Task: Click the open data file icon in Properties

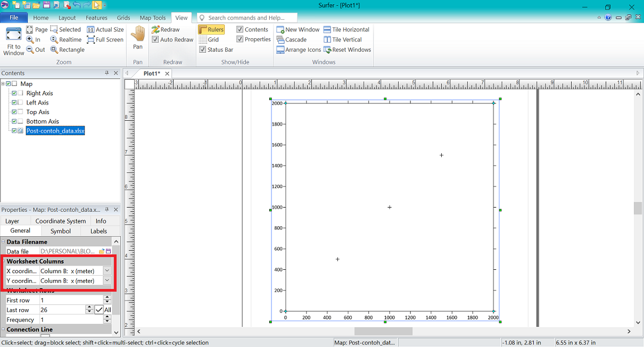Action: 102,251
